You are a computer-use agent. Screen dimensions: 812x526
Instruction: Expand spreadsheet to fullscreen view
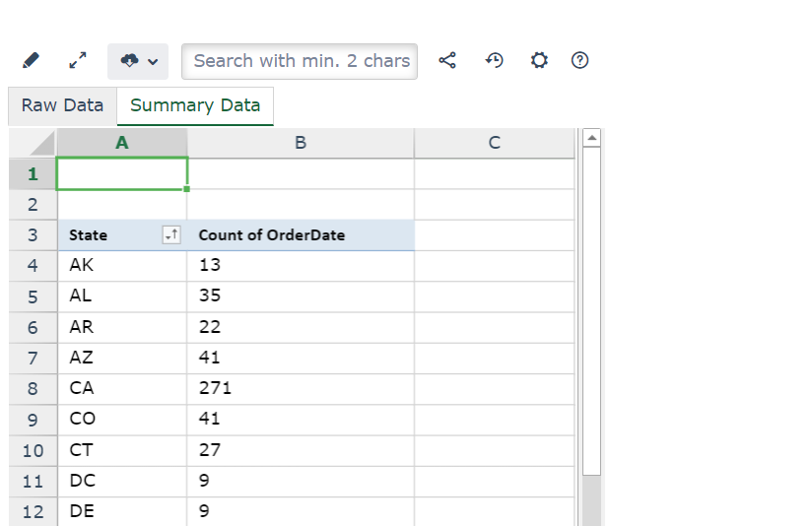(x=78, y=60)
